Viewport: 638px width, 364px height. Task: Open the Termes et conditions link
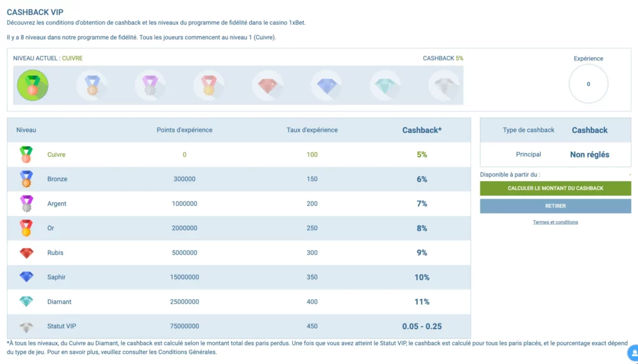coord(555,222)
